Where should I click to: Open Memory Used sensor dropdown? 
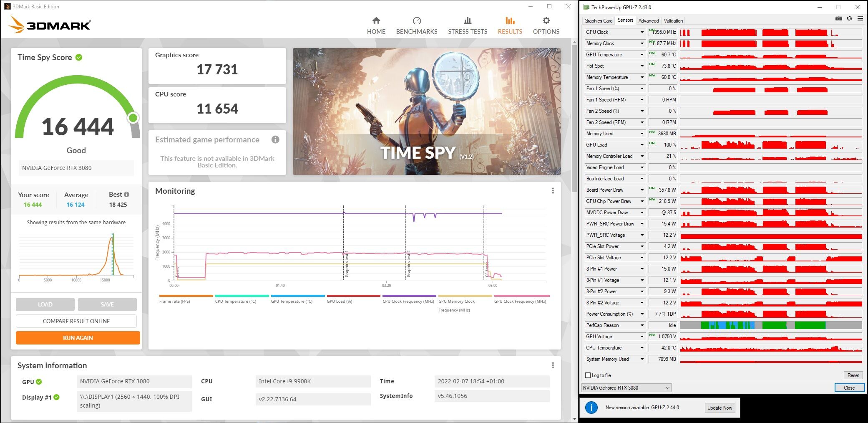(x=642, y=134)
